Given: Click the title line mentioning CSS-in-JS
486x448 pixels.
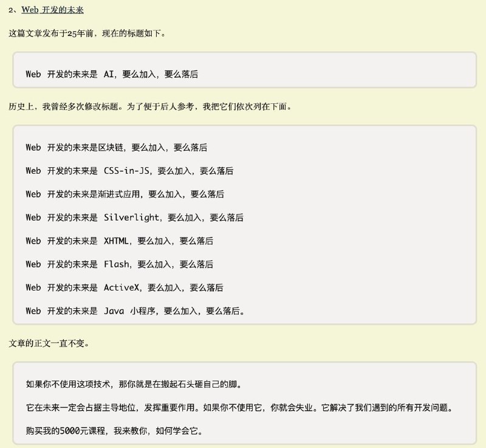Looking at the screenshot, I should 129,171.
